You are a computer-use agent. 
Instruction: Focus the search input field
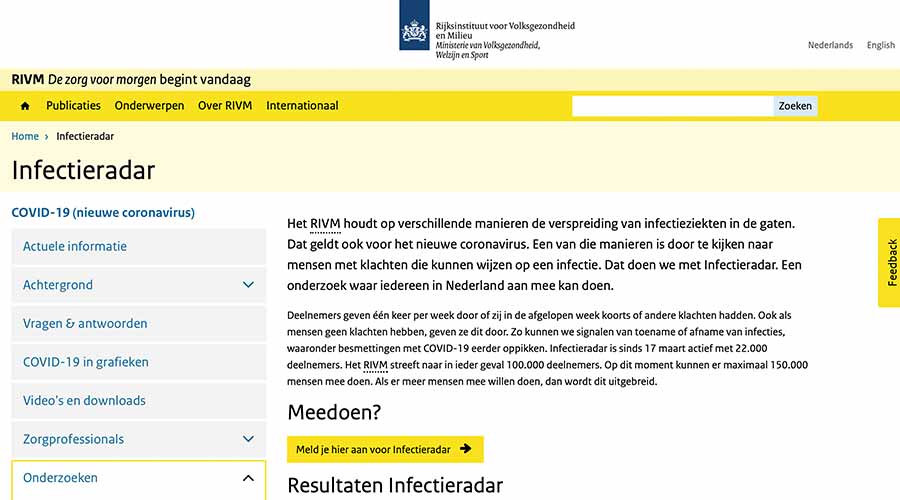click(x=673, y=106)
